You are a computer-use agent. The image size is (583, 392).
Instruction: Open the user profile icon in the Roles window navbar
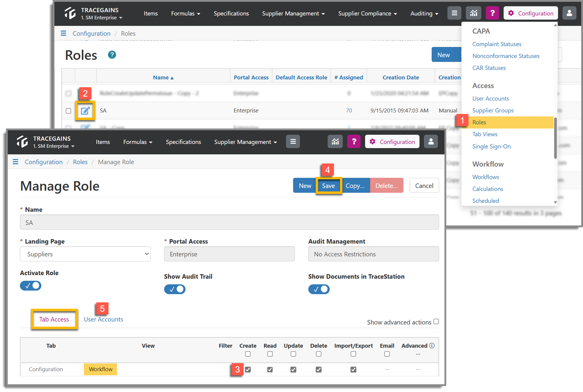coord(569,13)
